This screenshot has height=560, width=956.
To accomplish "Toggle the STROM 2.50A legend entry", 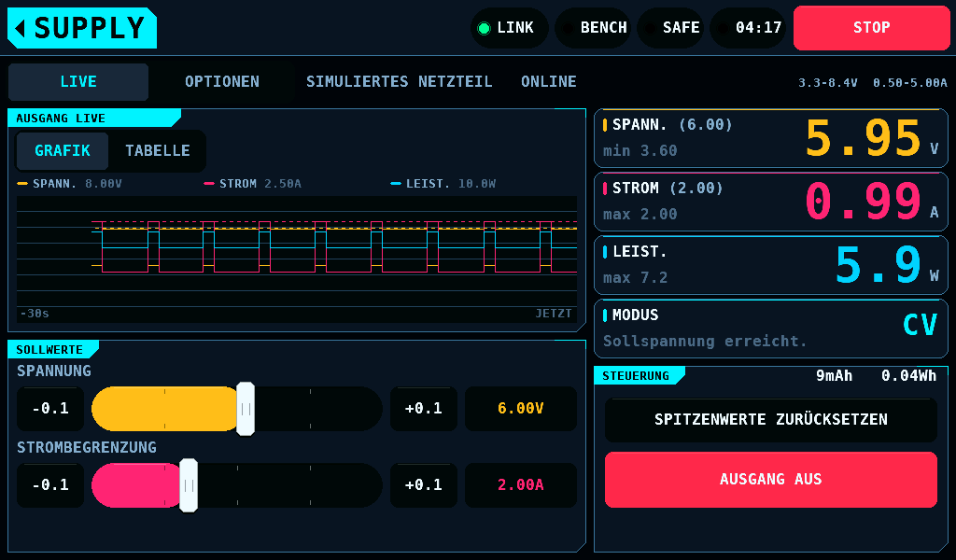I will [x=252, y=184].
